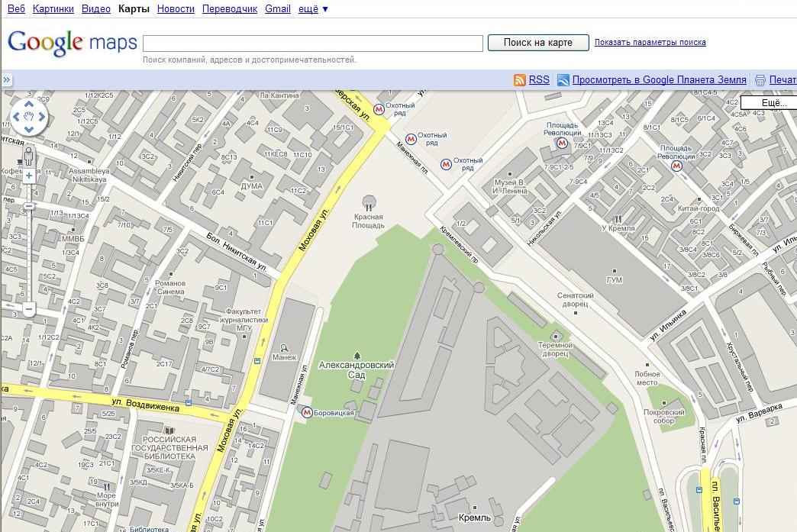797x532 pixels.
Task: Click the Александровский Сад tree icon
Action: tap(357, 356)
